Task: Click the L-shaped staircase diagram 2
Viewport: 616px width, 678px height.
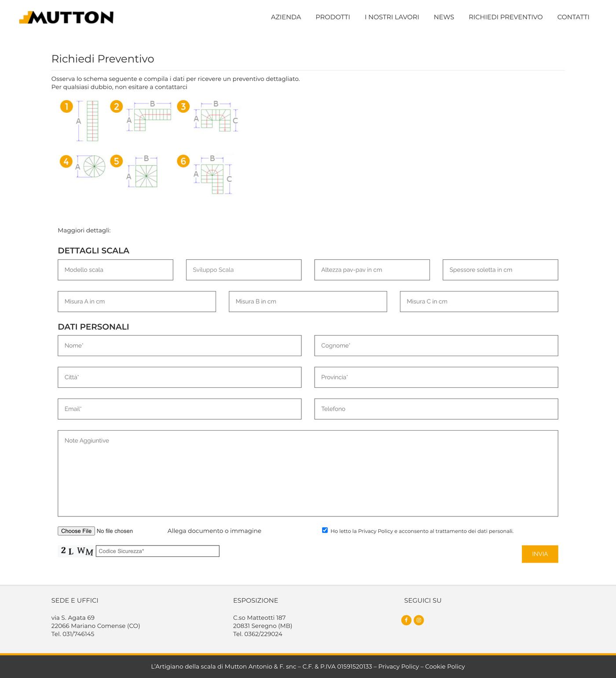Action: (x=141, y=116)
